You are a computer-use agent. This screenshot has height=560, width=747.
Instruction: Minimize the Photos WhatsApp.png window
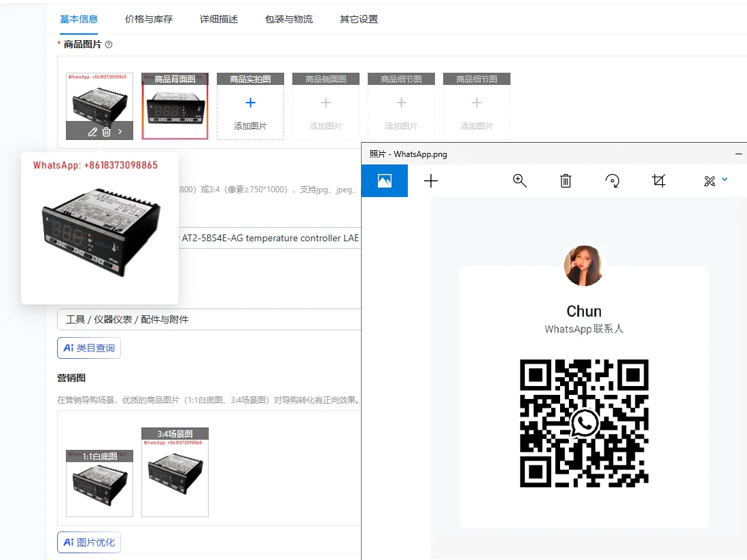[738, 154]
